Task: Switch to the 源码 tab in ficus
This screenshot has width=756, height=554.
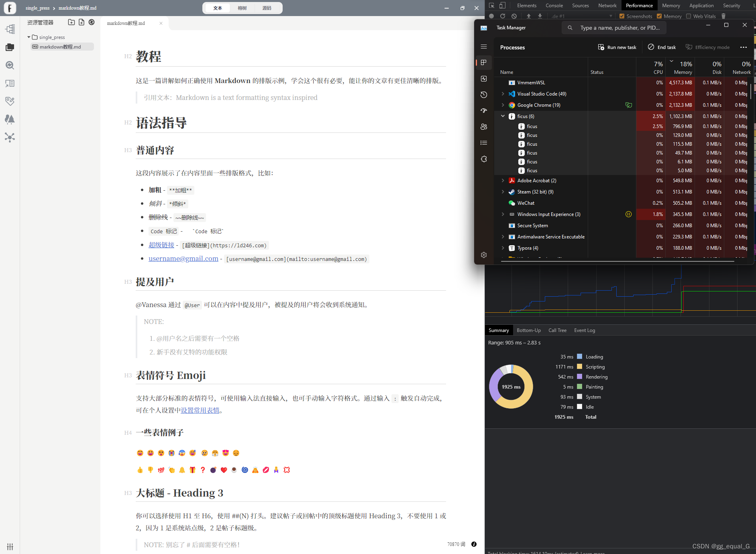Action: pos(267,8)
